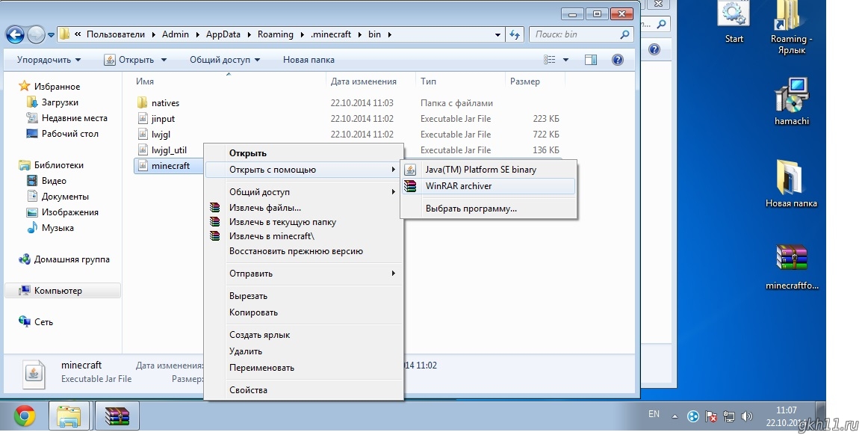This screenshot has height=441, width=868.
Task: Click the .minecraft breadcrumb in address bar
Action: point(331,34)
